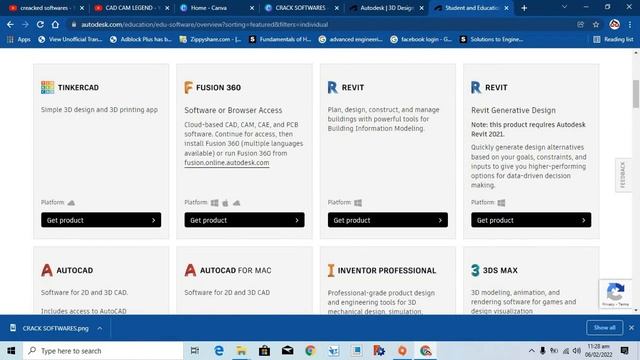Click Show all downloads button

coord(604,328)
